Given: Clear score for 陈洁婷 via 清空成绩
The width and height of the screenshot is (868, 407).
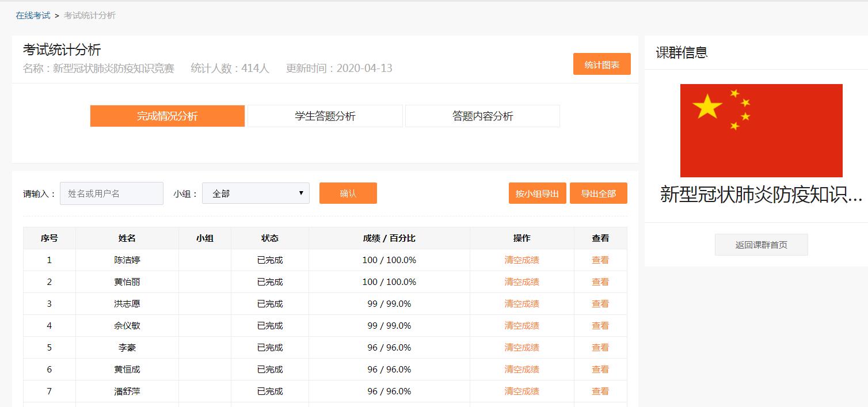Looking at the screenshot, I should coord(521,260).
